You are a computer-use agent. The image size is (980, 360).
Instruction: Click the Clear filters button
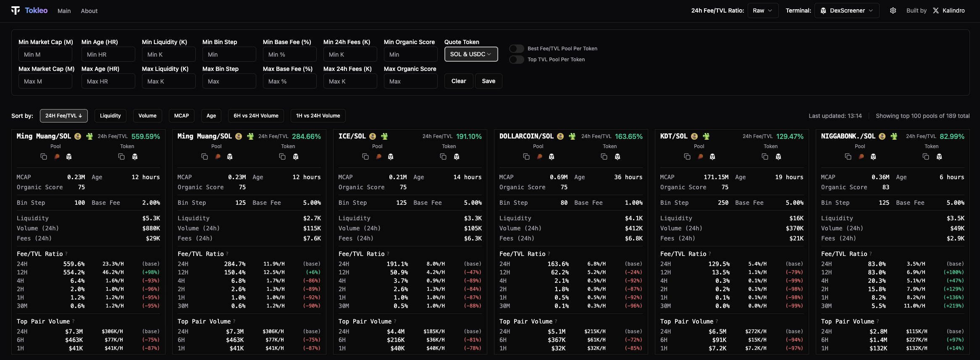(x=459, y=81)
